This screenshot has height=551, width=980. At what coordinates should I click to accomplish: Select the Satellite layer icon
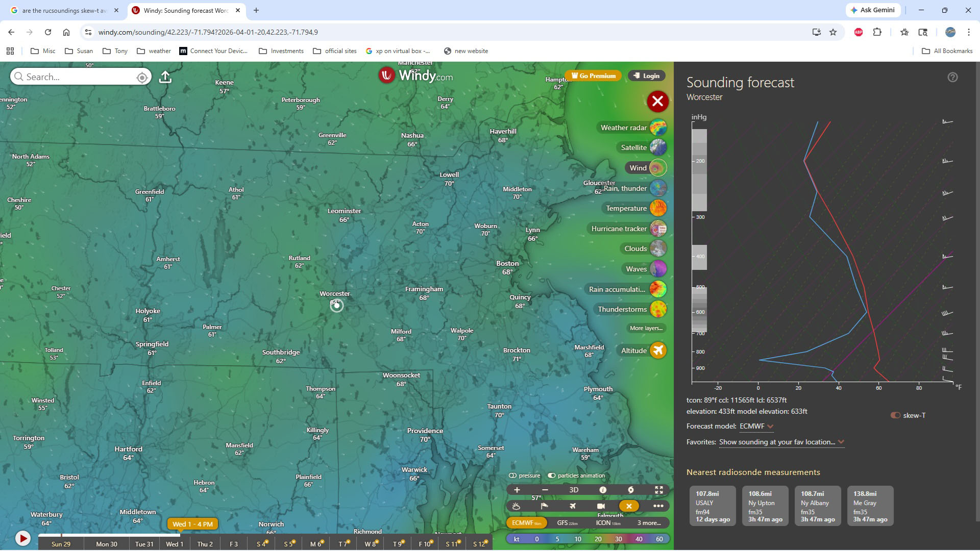pos(658,147)
